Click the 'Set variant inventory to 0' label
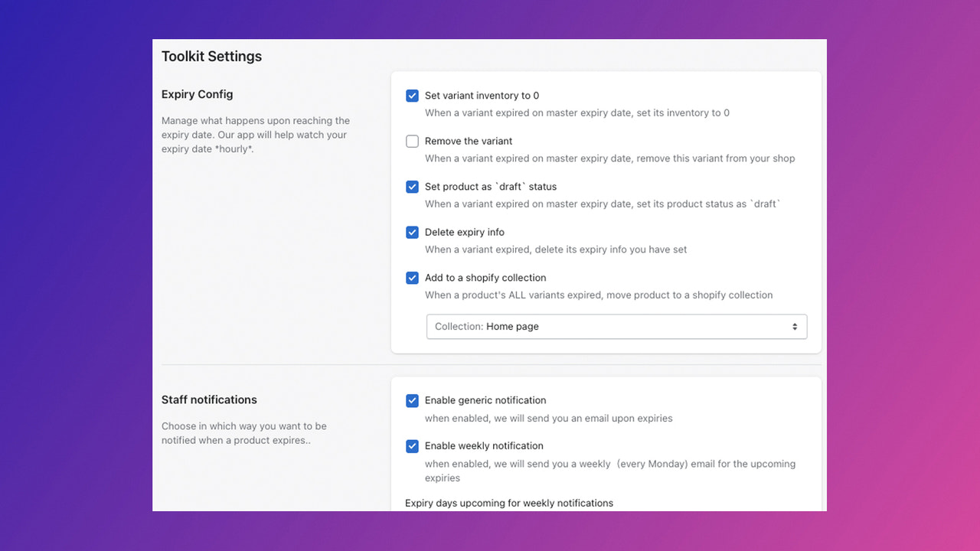 point(482,95)
